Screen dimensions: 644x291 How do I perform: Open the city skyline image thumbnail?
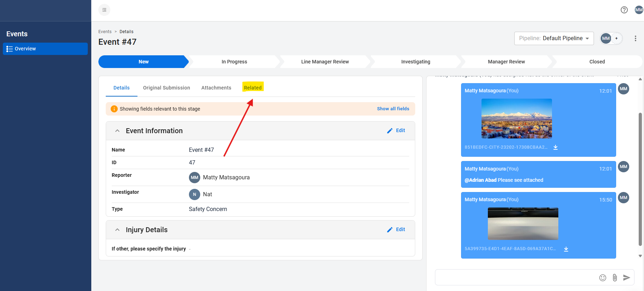click(516, 118)
